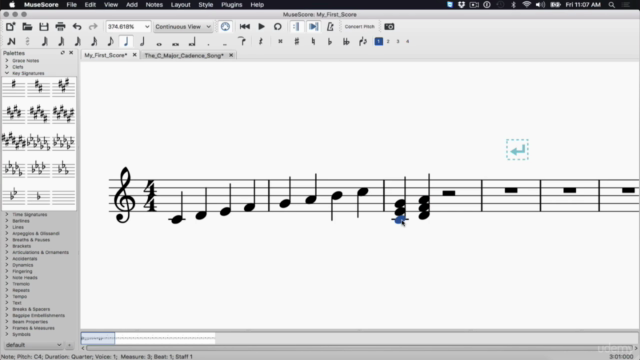Apply natural accidental
Image resolution: width=640 pixels, height=360 pixels.
(x=313, y=41)
